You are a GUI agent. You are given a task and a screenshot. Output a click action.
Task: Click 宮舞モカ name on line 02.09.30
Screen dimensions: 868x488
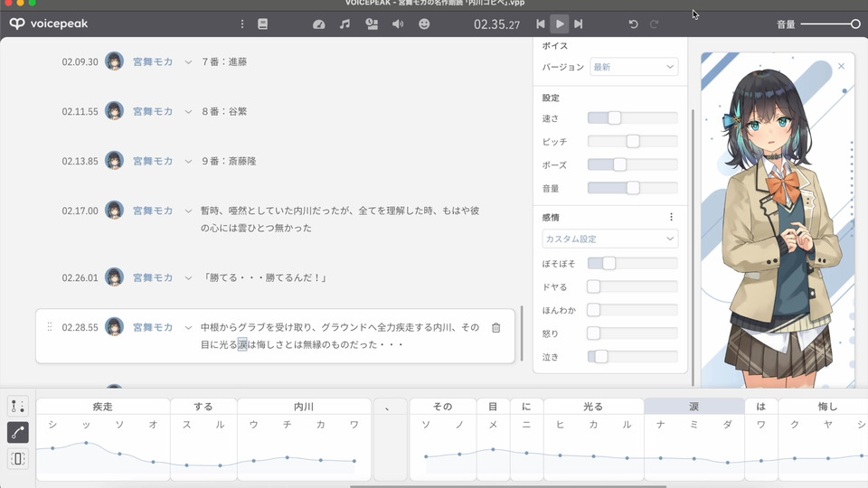153,61
